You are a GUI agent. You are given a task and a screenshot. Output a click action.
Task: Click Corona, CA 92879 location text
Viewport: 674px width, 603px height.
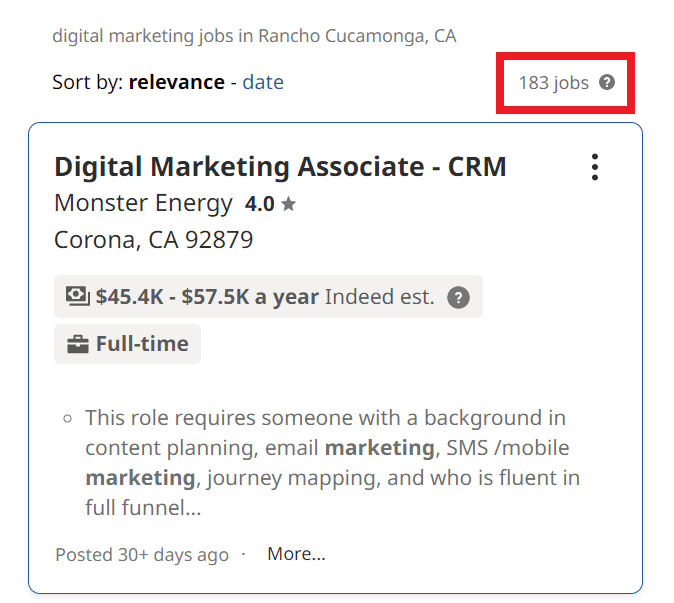(153, 240)
